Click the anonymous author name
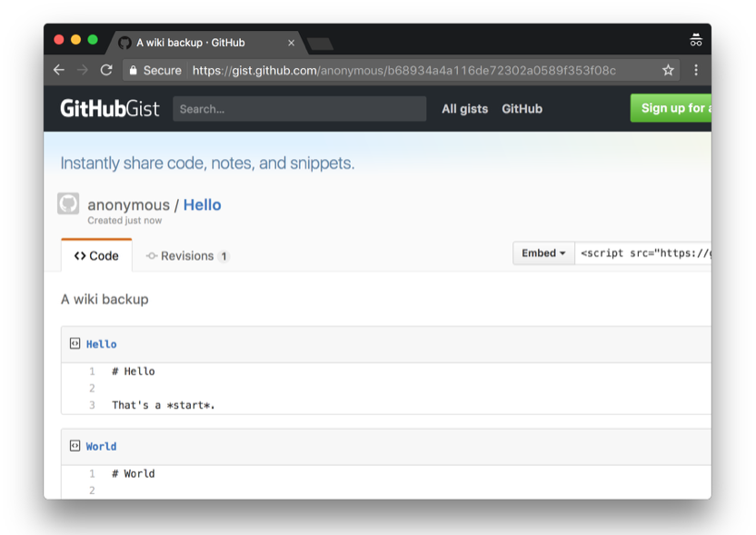The image size is (756, 535). (129, 205)
